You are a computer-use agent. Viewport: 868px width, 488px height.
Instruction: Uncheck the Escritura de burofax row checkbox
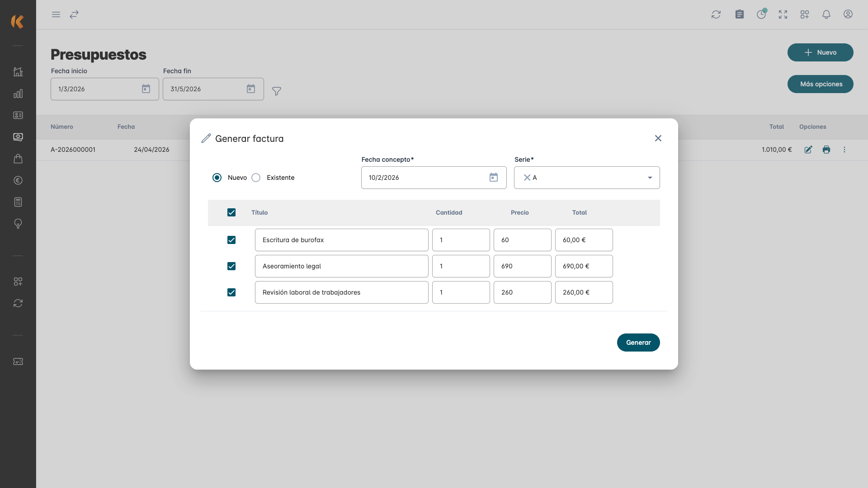231,240
